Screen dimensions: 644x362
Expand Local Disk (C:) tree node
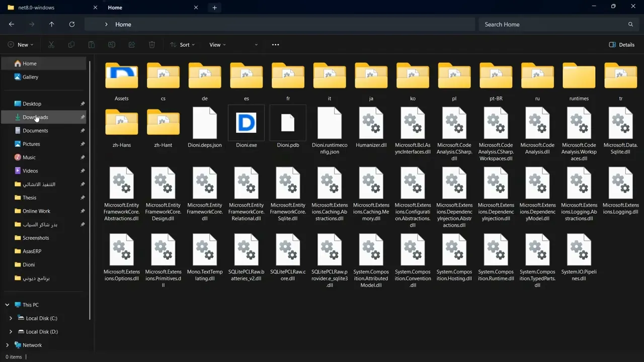pos(11,318)
